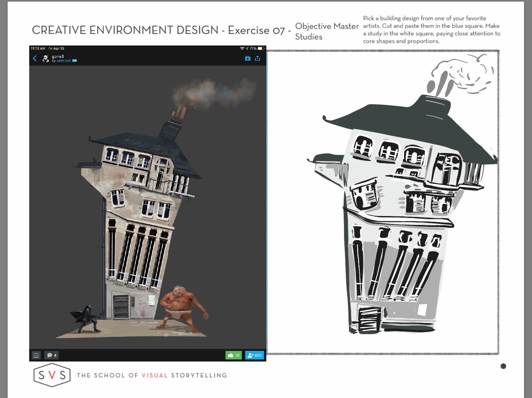The height and width of the screenshot is (398, 532).
Task: Select the artwork title gone3
Action: pyautogui.click(x=58, y=56)
